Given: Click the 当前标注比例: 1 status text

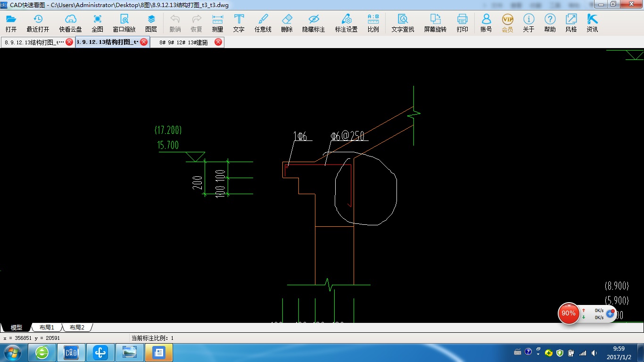Looking at the screenshot, I should pos(152,338).
